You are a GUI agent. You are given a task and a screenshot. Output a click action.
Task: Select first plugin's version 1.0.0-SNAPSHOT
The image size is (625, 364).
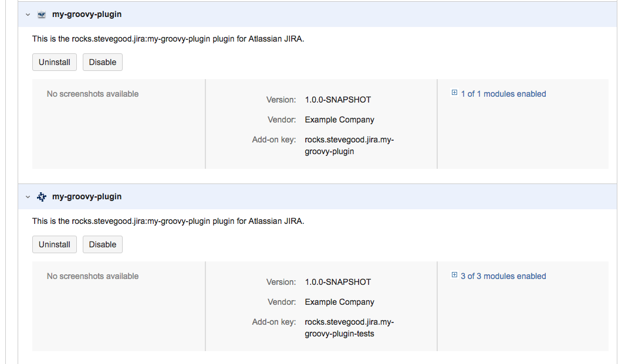tap(338, 100)
